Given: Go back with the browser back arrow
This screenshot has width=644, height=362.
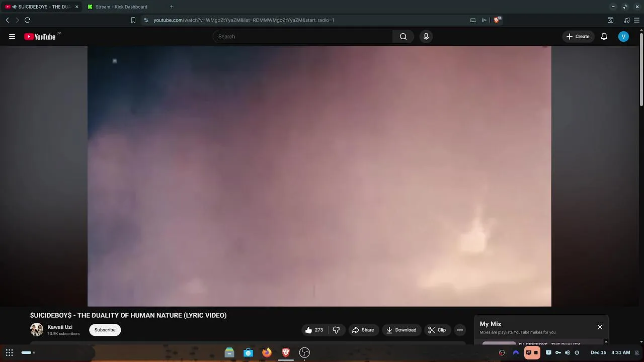Looking at the screenshot, I should tap(8, 20).
